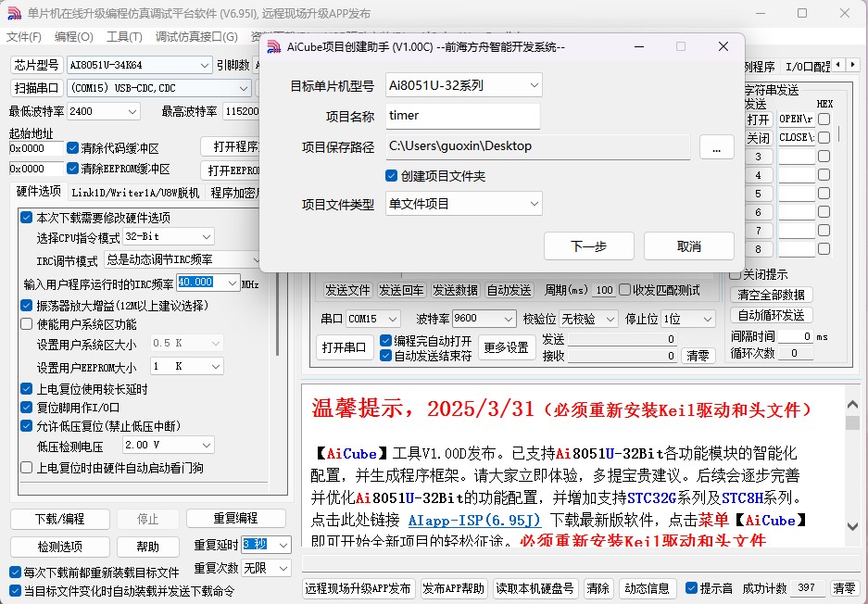The width and height of the screenshot is (868, 604).
Task: Click 发送文件 button
Action: tap(347, 290)
